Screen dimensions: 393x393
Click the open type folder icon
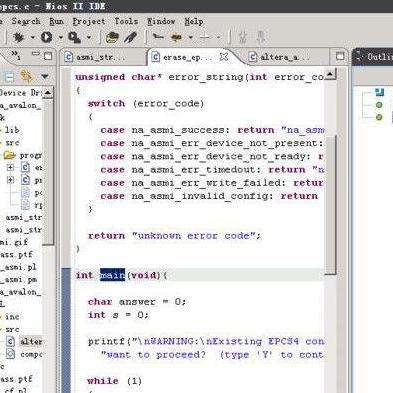113,37
